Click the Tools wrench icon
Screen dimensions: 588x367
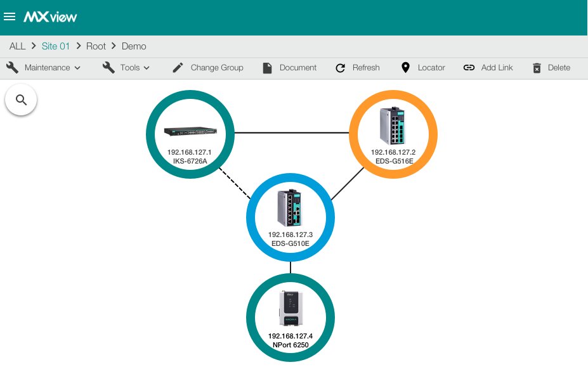(x=108, y=67)
